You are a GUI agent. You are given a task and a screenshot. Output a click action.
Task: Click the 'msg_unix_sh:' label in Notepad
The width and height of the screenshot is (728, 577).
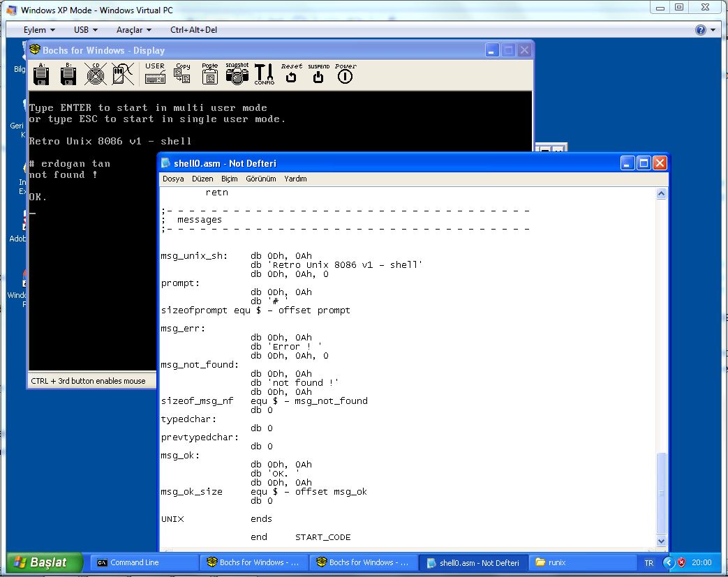click(x=194, y=256)
